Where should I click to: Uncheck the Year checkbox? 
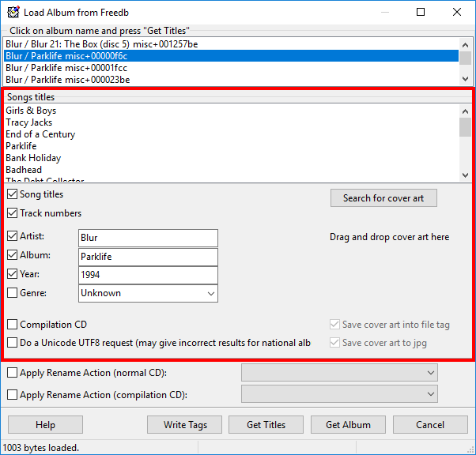coord(12,274)
